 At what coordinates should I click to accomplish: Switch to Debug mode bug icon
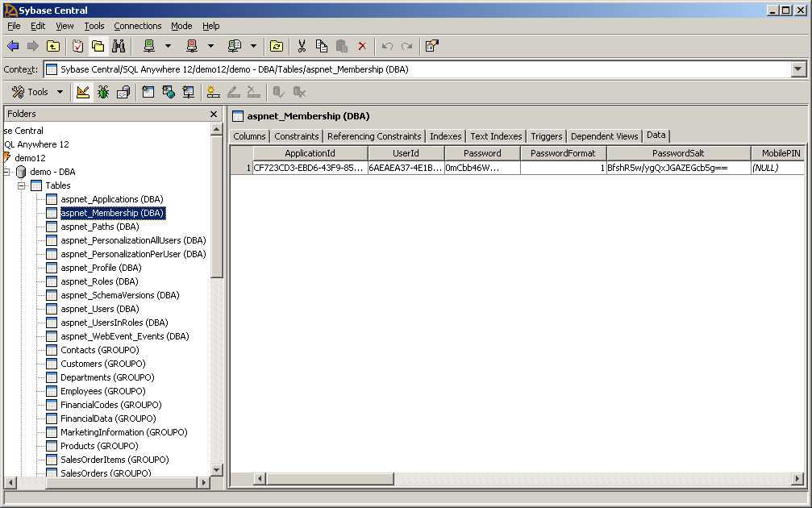coord(103,92)
